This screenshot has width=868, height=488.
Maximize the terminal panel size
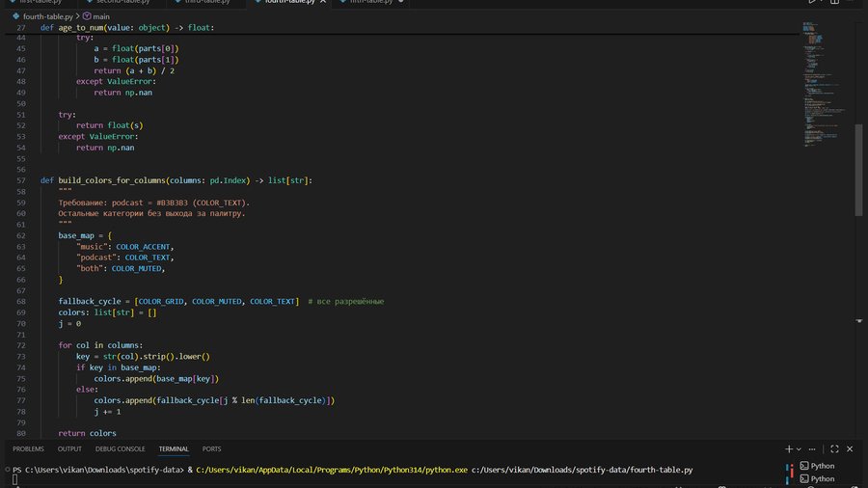[x=833, y=448]
